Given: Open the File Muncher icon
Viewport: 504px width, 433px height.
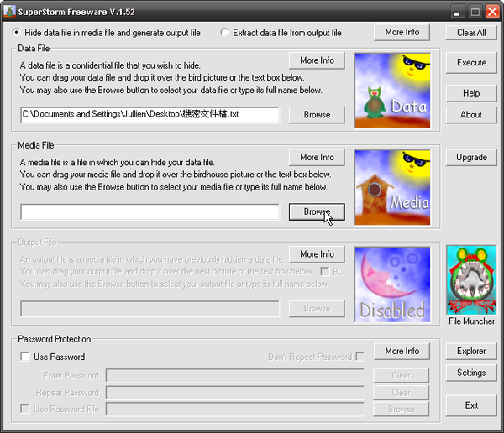Looking at the screenshot, I should (x=471, y=280).
